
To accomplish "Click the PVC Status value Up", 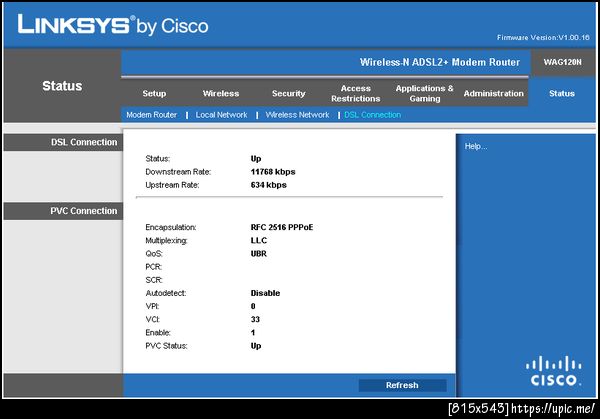I will (x=256, y=346).
